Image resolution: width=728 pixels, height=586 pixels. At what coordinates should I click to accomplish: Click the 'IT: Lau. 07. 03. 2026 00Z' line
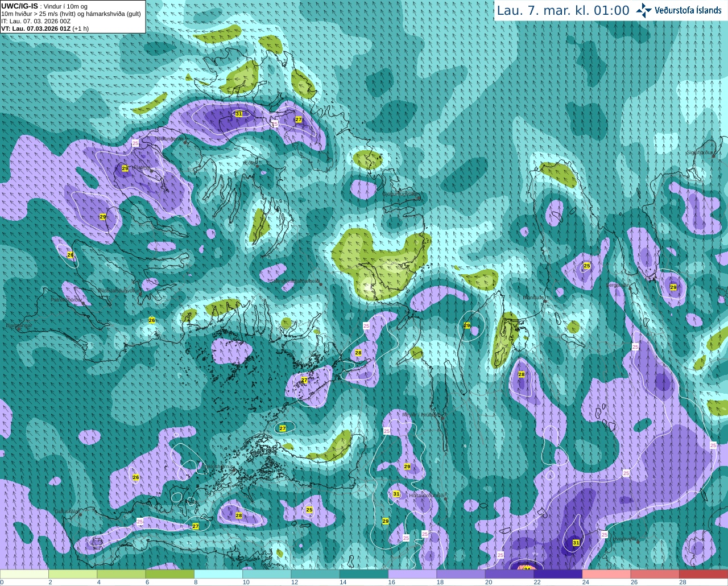coord(36,21)
